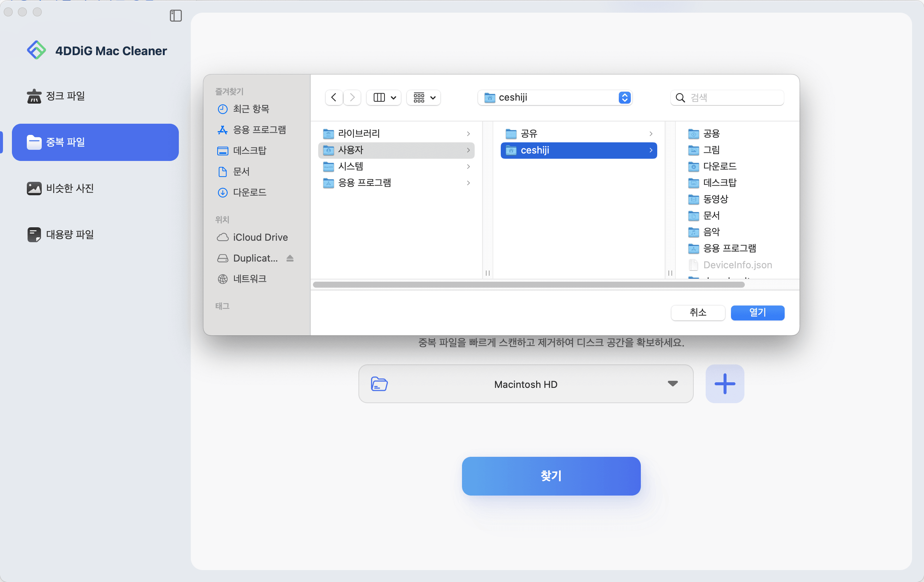Start scan with 찾기 button

click(x=551, y=476)
